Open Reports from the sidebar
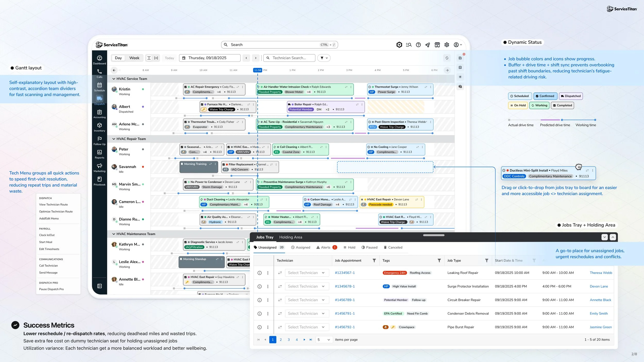 pos(99,154)
